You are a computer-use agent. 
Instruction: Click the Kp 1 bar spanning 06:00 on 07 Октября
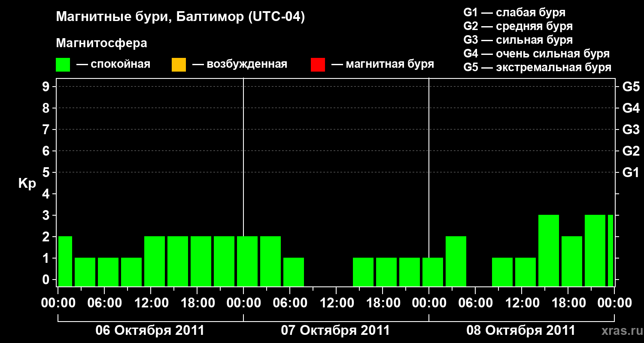coord(294,272)
